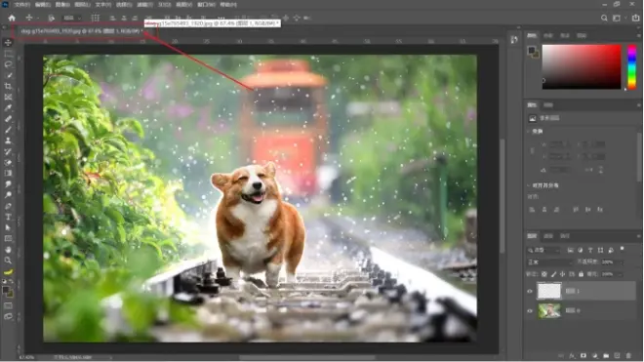Click the Home icon in the options bar
644x362 pixels.
tap(12, 19)
